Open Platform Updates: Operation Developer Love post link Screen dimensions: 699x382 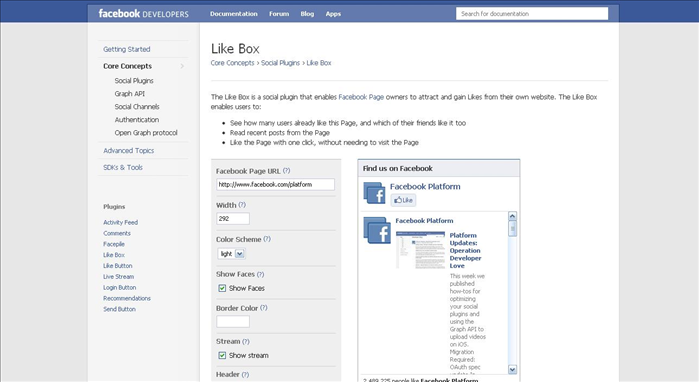tap(465, 251)
